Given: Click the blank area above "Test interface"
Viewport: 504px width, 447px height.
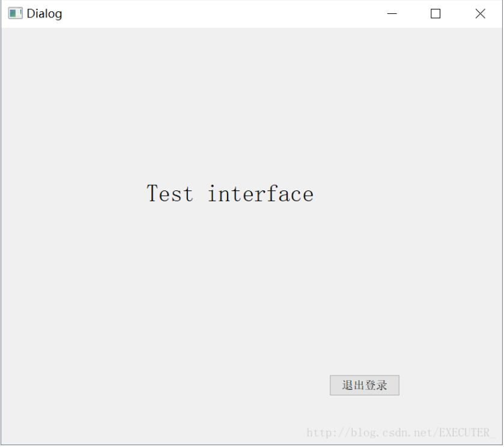Looking at the screenshot, I should coord(230,108).
